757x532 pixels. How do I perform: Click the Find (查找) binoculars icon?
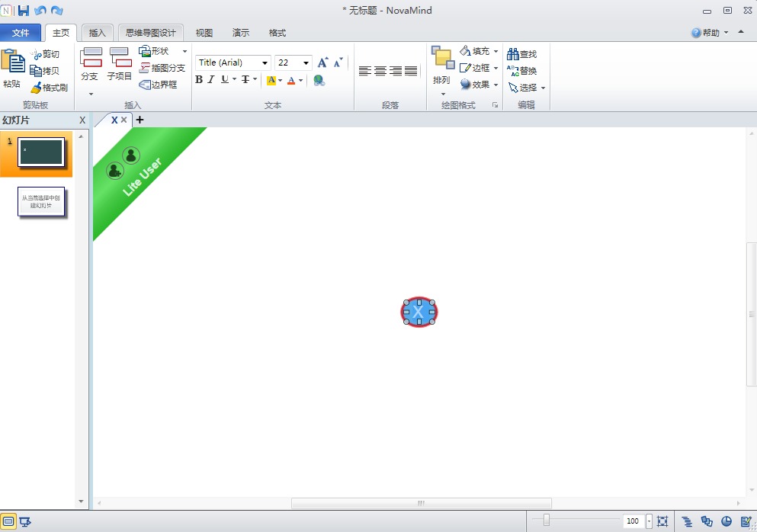[x=513, y=54]
